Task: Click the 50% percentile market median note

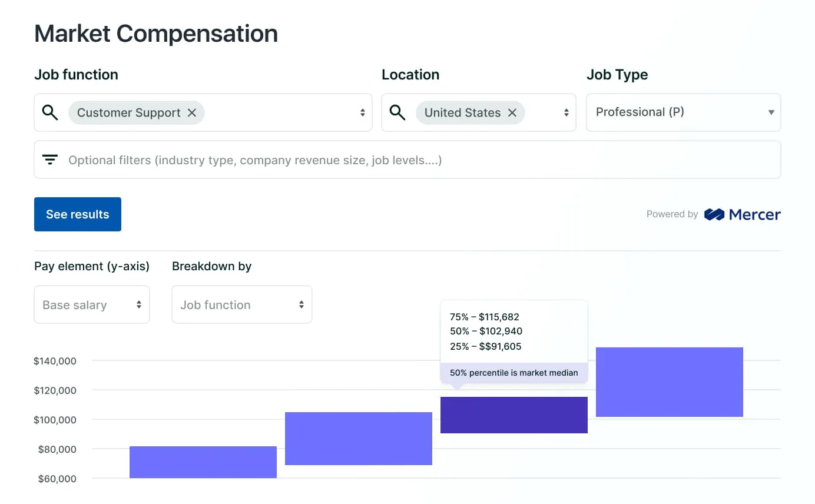Action: coord(513,373)
